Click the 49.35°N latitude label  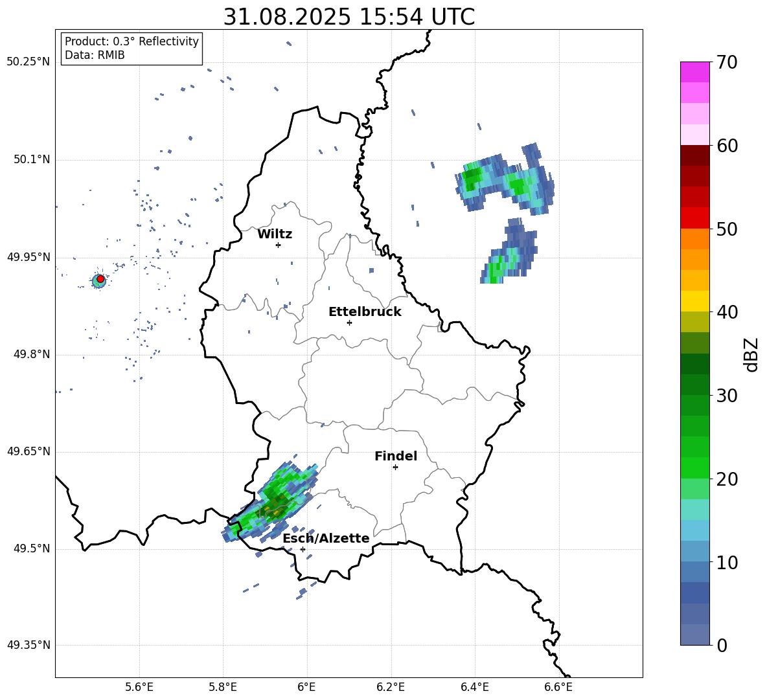(x=29, y=645)
